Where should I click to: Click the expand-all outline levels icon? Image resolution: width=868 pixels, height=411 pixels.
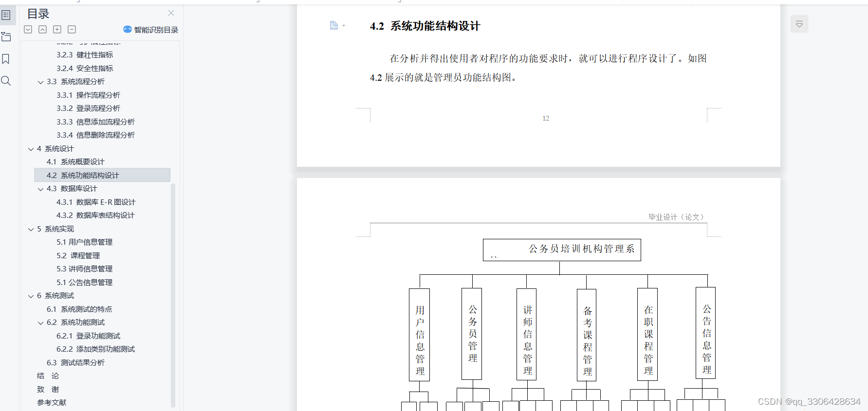click(28, 30)
